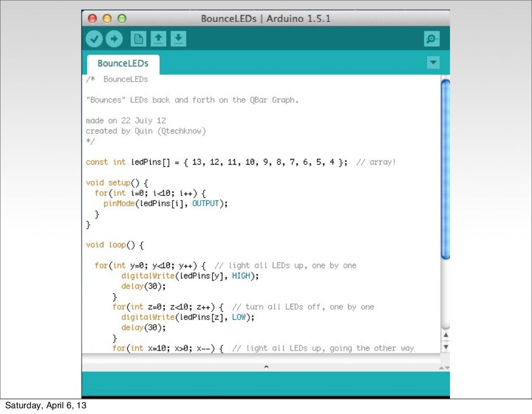Click the vertical scrollbar thumb
This screenshot has width=532, height=414.
(x=445, y=169)
